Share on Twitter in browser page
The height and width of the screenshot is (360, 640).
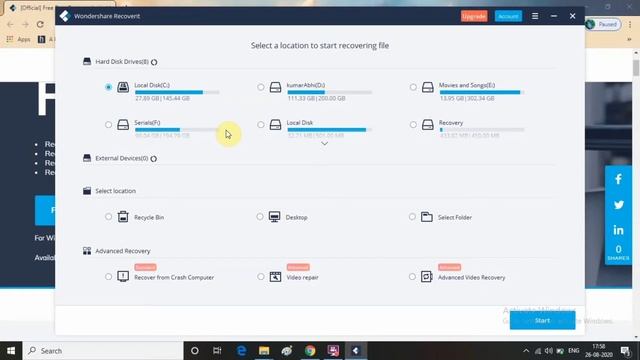tap(618, 204)
